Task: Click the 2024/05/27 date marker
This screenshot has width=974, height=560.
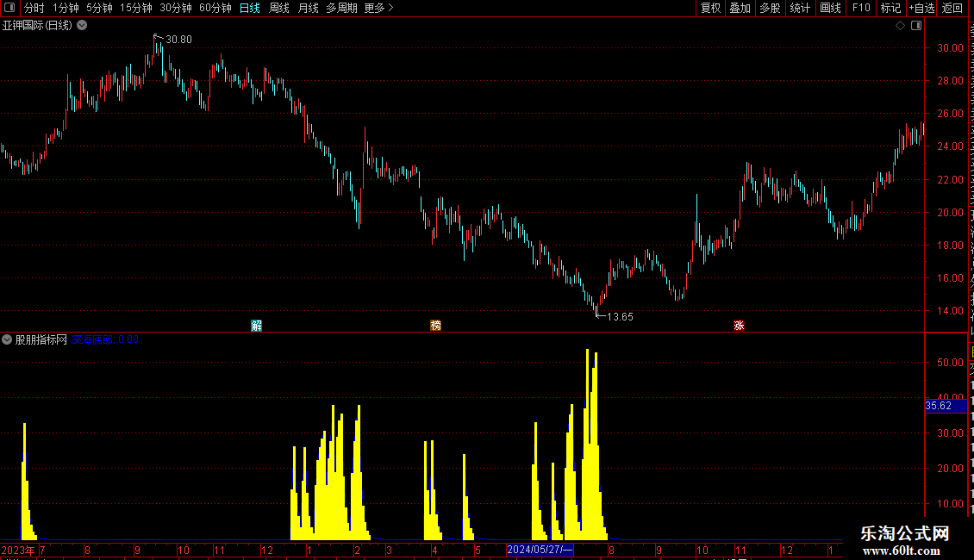Action: (540, 550)
